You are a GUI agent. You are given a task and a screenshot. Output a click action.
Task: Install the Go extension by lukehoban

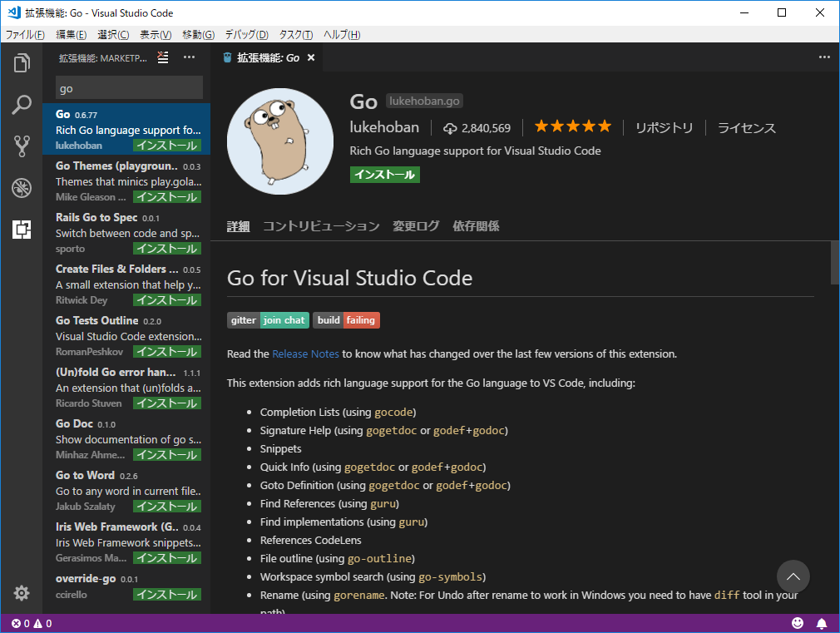tap(384, 175)
